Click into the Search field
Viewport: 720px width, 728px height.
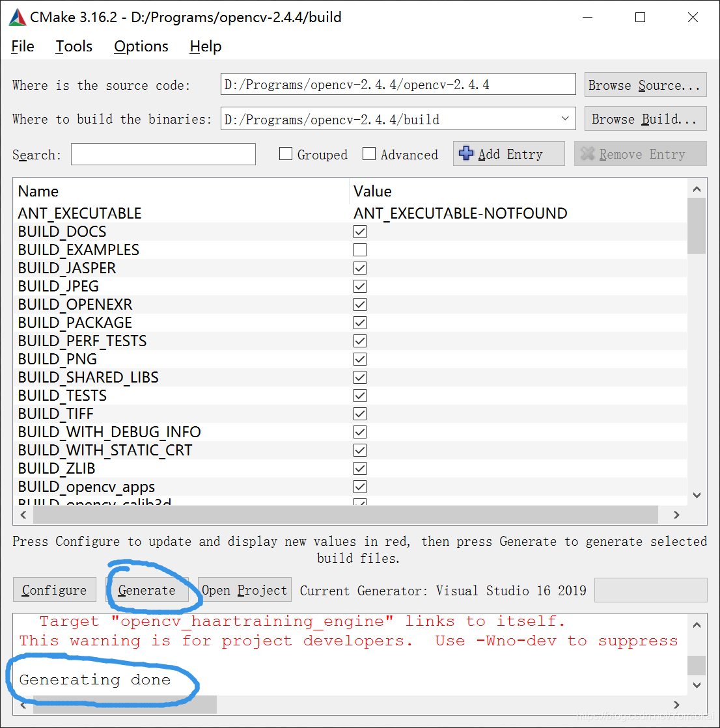pyautogui.click(x=163, y=154)
